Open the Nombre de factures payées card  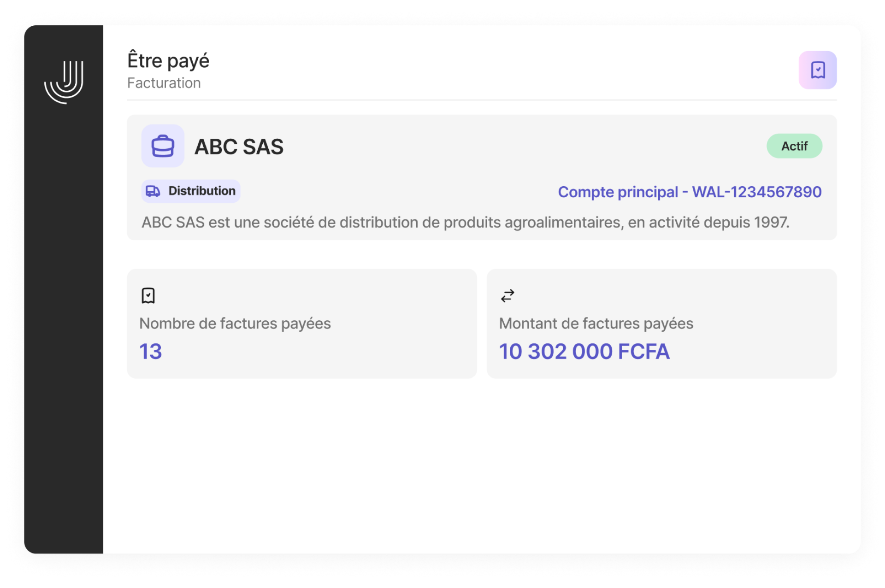(302, 323)
